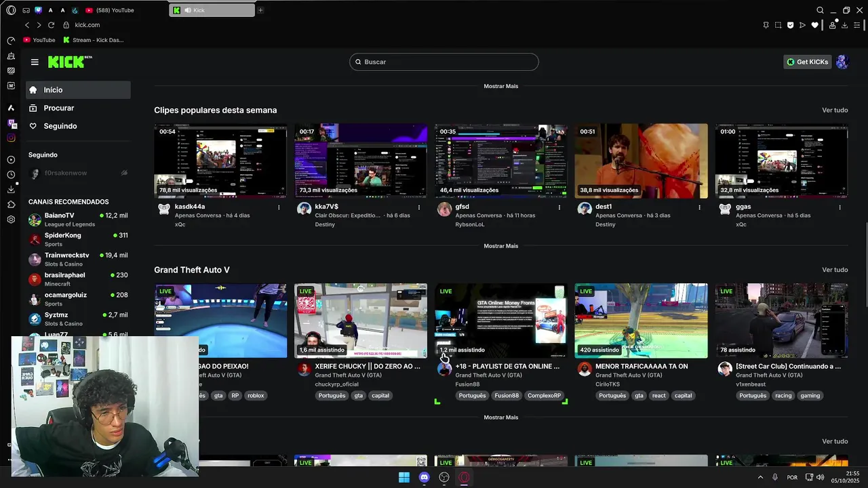Viewport: 868px width, 488px height.
Task: Select Seguindo in Kick sidebar
Action: coord(78,126)
